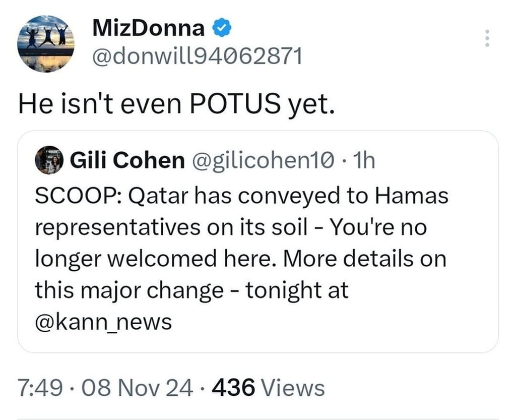Click the 1h timestamp on quoted tweet
Image resolution: width=516 pixels, height=420 pixels.
click(364, 160)
